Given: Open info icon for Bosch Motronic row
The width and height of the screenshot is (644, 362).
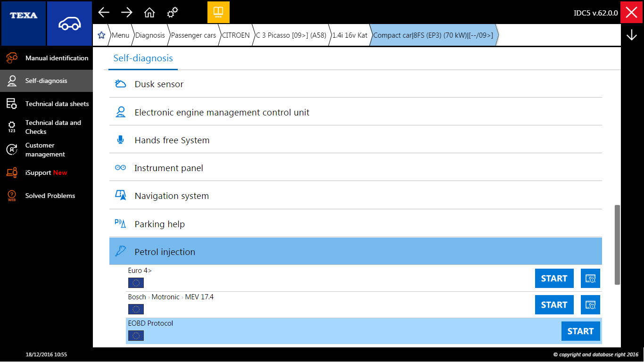Looking at the screenshot, I should point(590,305).
